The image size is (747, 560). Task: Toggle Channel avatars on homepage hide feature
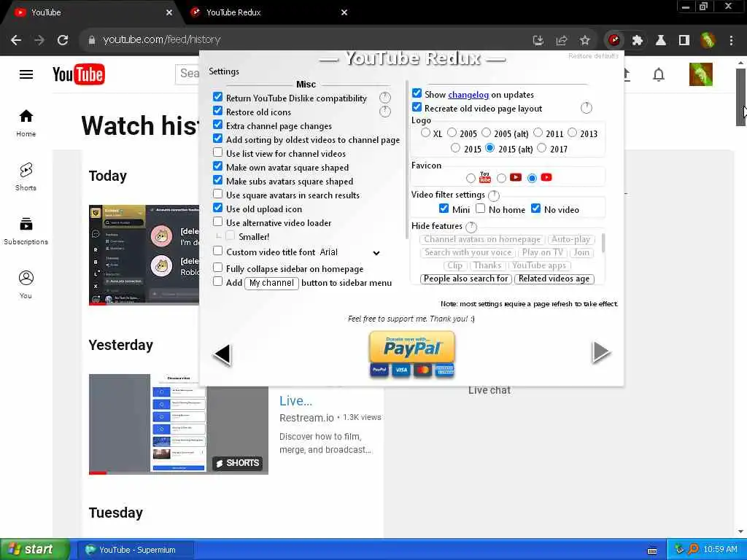(482, 239)
